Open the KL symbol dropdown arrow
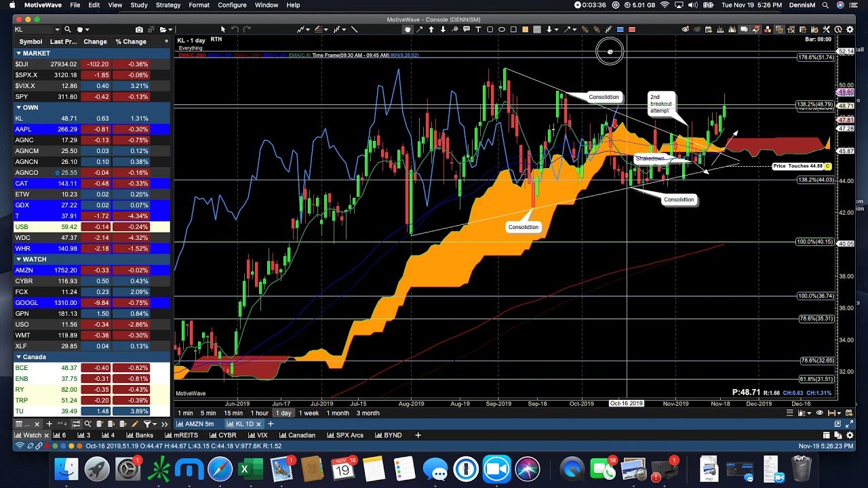This screenshot has height=488, width=868. pos(57,30)
